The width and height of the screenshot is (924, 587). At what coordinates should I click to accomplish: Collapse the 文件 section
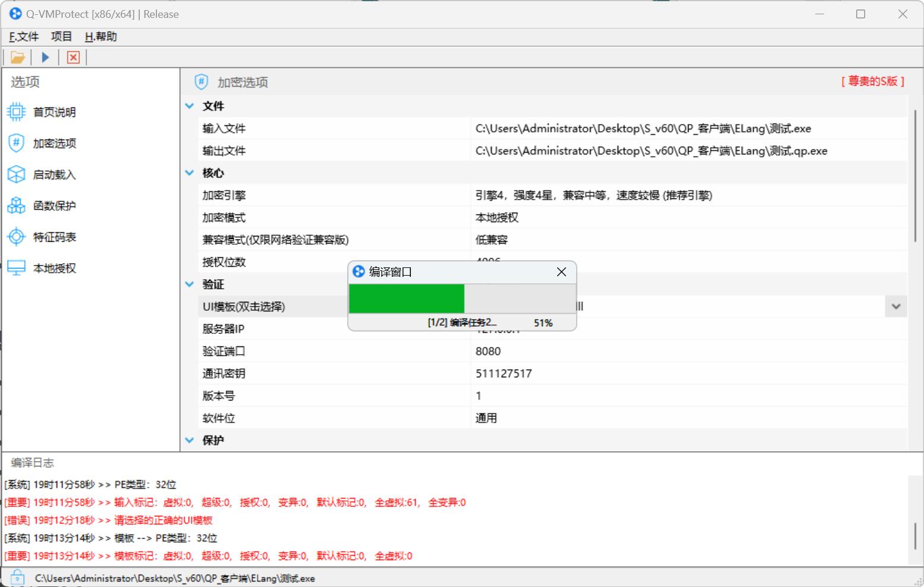click(x=189, y=106)
